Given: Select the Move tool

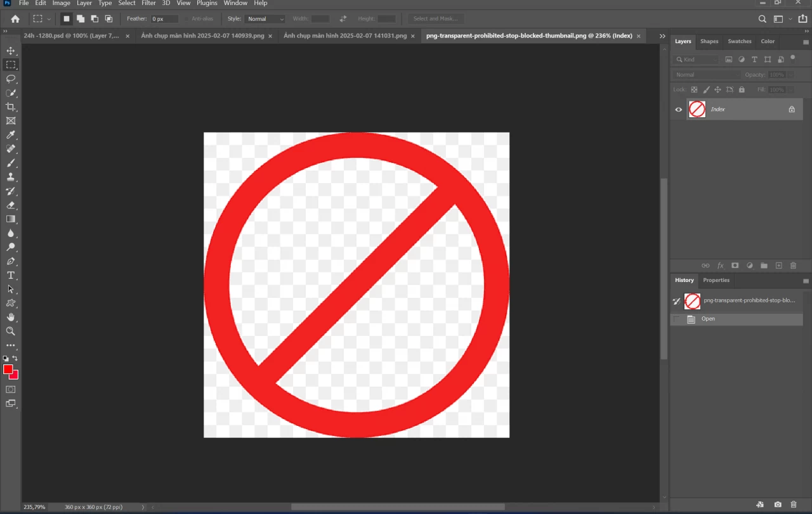Looking at the screenshot, I should [x=11, y=51].
